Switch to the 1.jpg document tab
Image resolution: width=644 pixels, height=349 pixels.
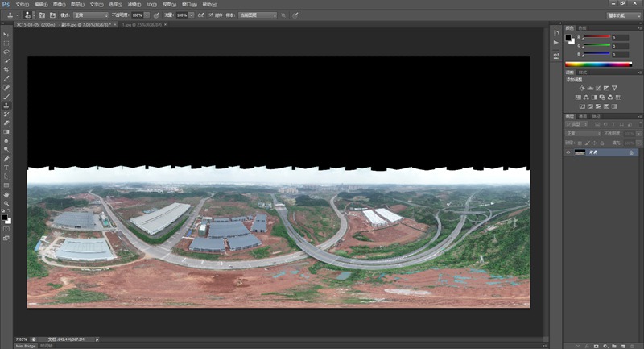coord(137,25)
